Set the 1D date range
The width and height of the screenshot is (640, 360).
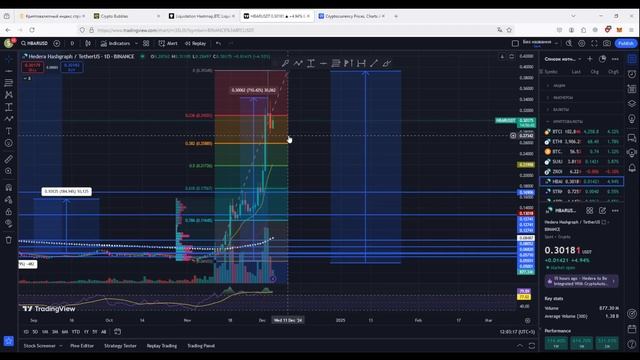(26, 332)
